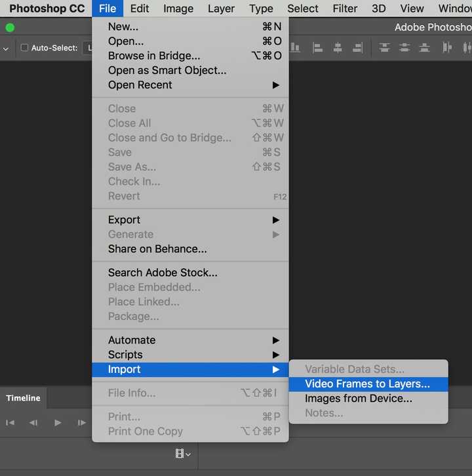Open the film strip media dropdown
This screenshot has width=472, height=476.
(183, 454)
